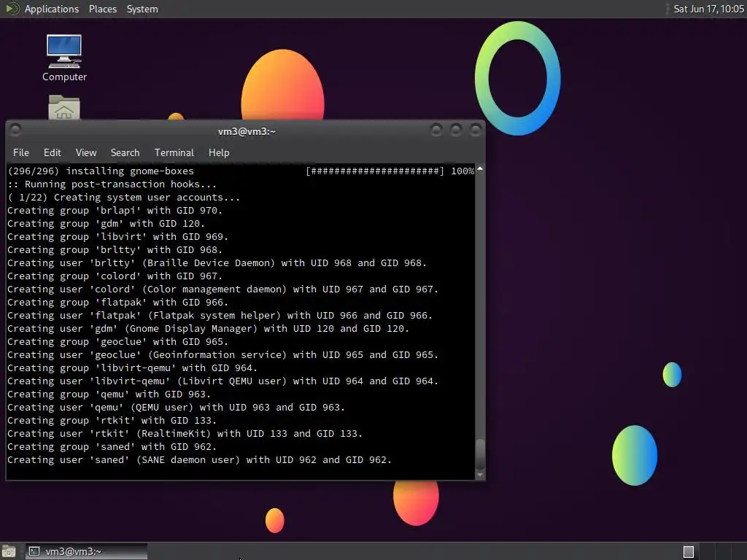Click the line creating user 'geoclue'
The image size is (747, 560).
tap(222, 355)
